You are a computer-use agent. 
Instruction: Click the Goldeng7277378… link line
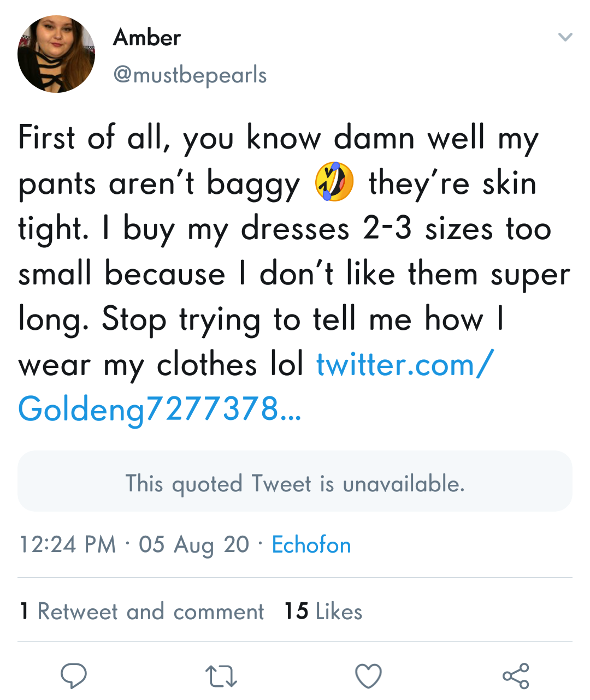(x=160, y=410)
